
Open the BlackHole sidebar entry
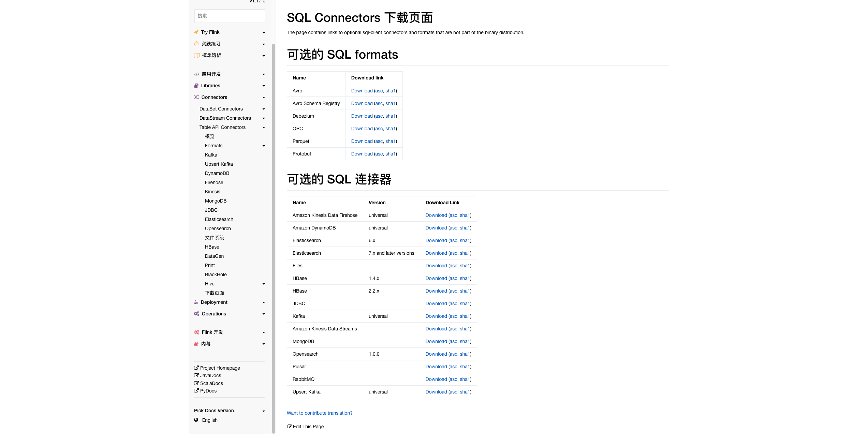216,274
